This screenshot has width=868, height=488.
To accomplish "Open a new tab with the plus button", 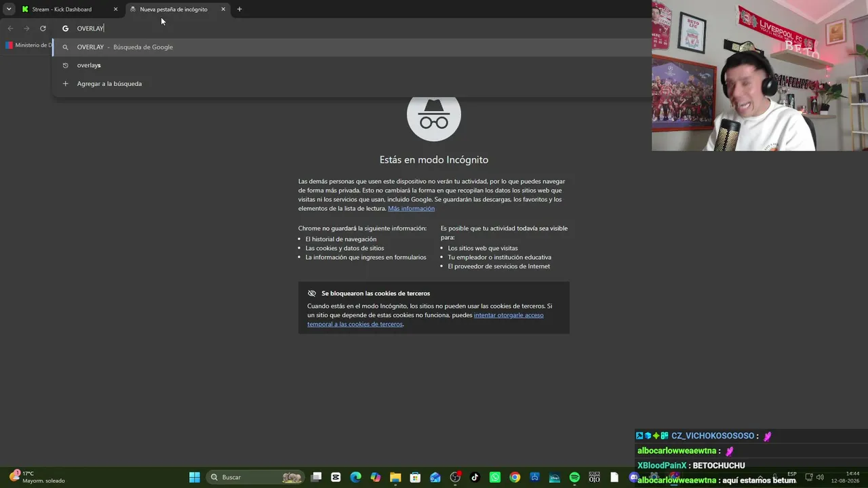I will tap(239, 9).
